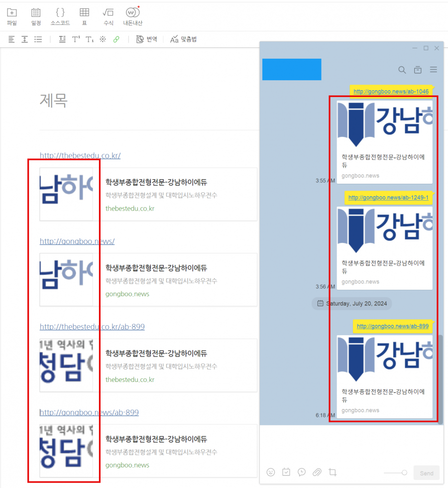Toggle bulleted list formatting

point(38,39)
